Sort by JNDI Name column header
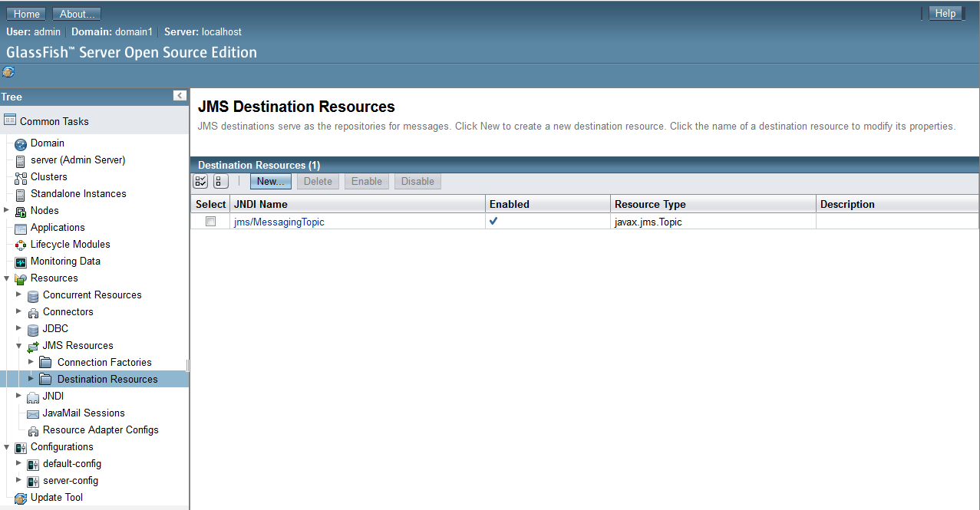 [x=260, y=204]
